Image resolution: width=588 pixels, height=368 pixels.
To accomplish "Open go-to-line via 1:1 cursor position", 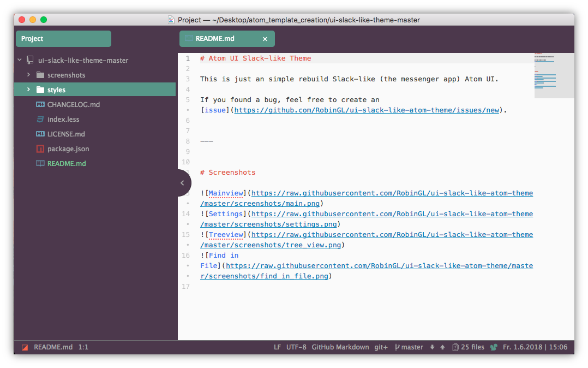I will click(x=83, y=347).
